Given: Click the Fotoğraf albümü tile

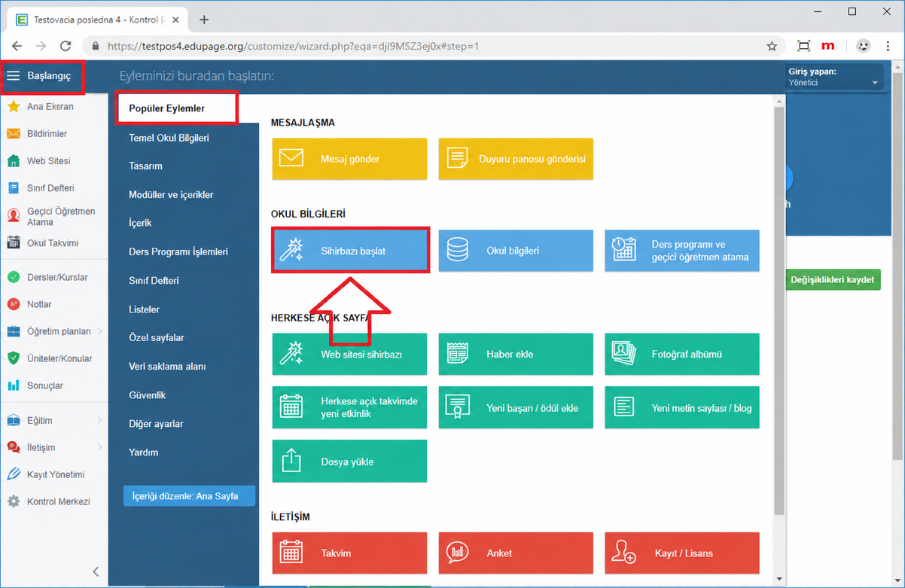Looking at the screenshot, I should [x=682, y=354].
